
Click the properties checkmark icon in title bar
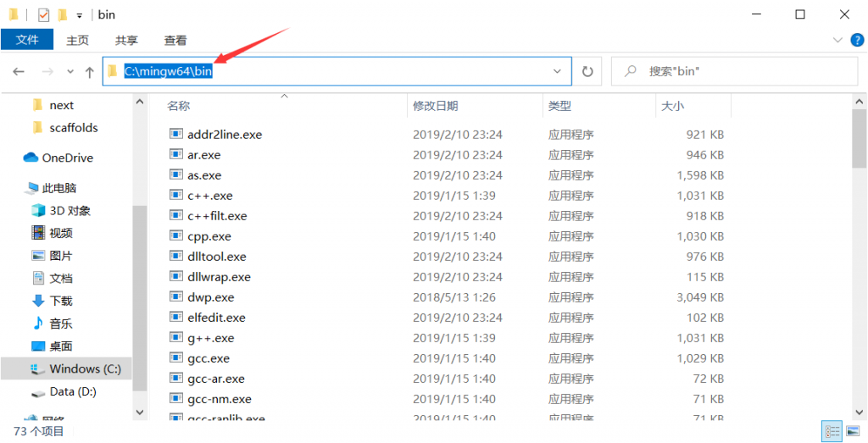(44, 14)
